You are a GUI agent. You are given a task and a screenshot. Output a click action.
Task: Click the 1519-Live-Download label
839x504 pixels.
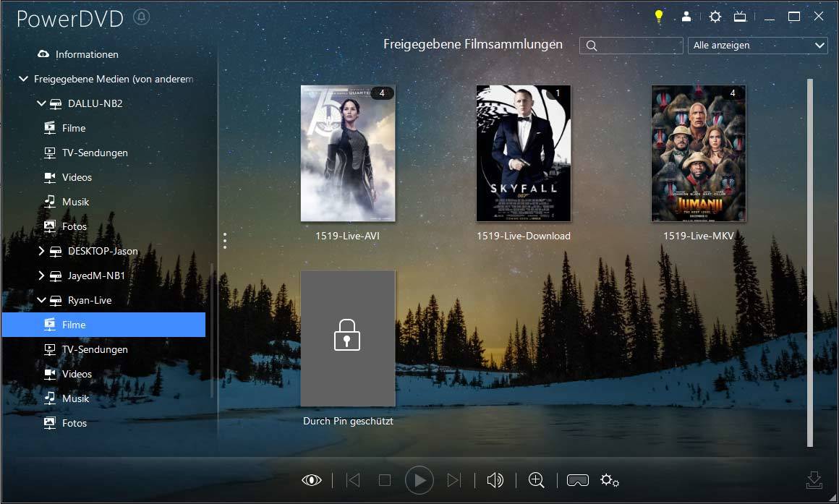(524, 236)
